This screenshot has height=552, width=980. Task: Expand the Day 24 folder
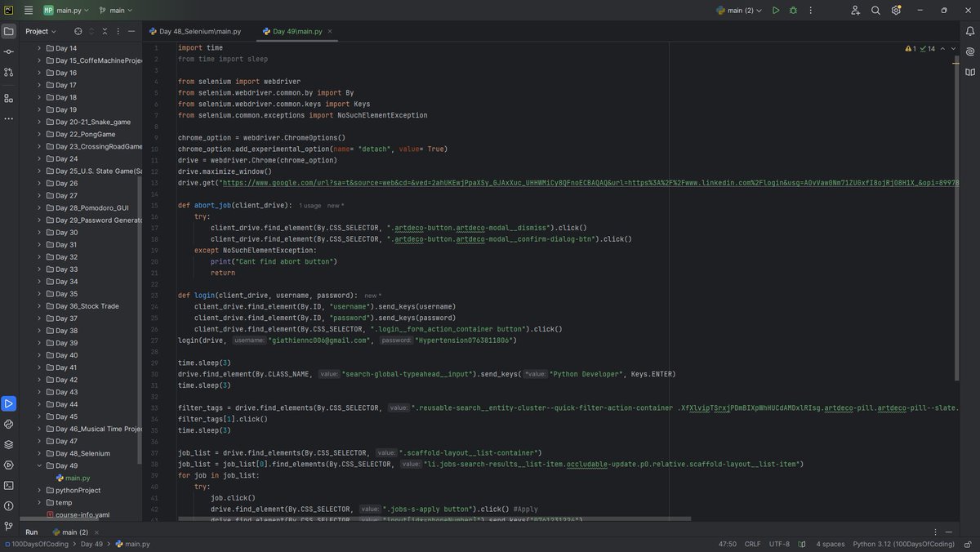coord(38,158)
